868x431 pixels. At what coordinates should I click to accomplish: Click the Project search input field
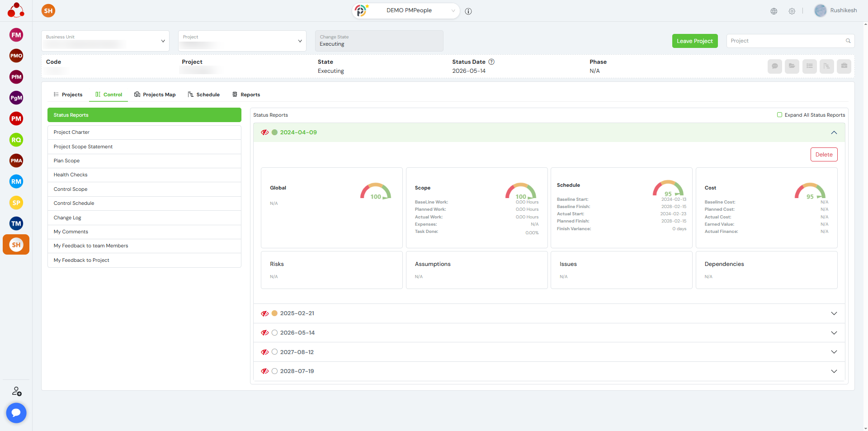click(x=787, y=41)
